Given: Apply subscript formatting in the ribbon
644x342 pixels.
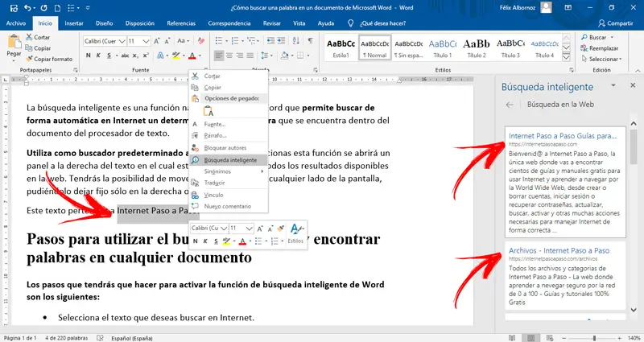Looking at the screenshot, I should (x=135, y=56).
